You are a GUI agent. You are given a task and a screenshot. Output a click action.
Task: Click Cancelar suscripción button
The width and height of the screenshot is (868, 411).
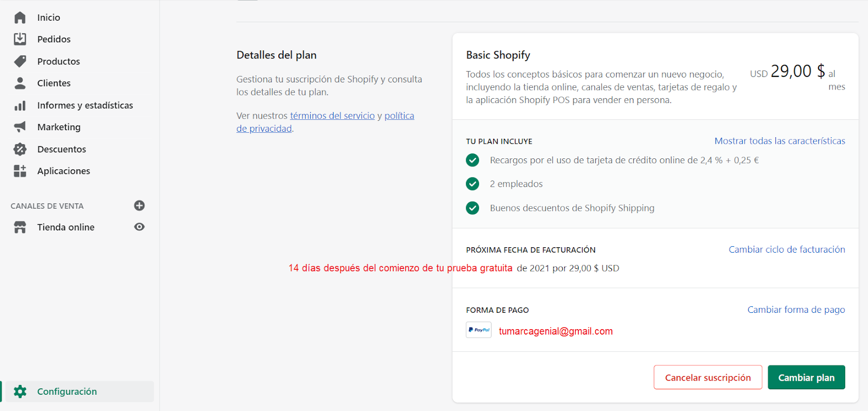pos(708,377)
